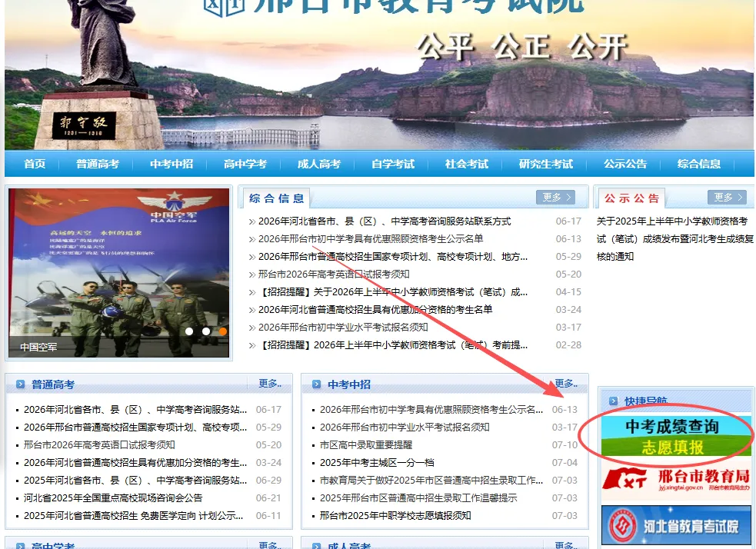The image size is (756, 549).
Task: Select the second white carousel dot
Action: [x=206, y=331]
